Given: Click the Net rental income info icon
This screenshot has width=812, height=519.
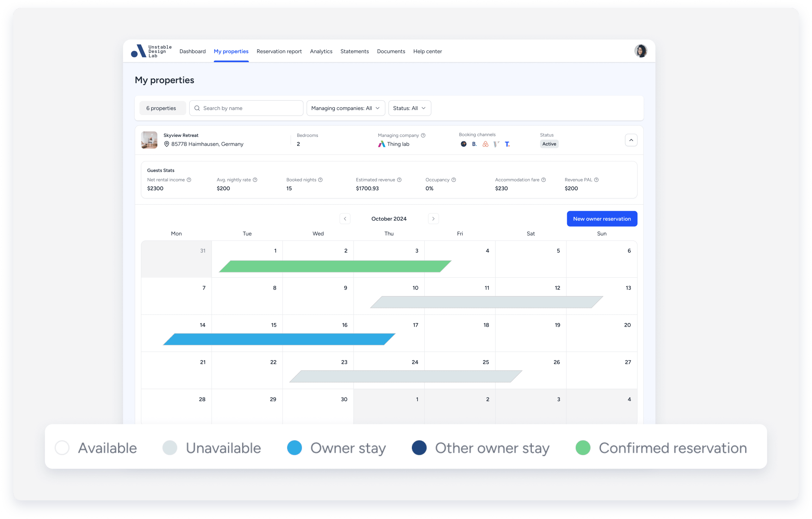Looking at the screenshot, I should point(189,180).
